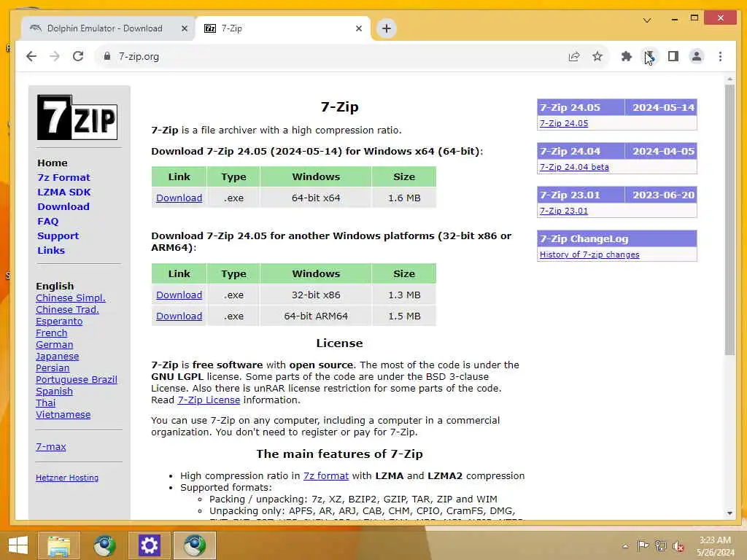Open the Links sidebar item

(x=51, y=251)
